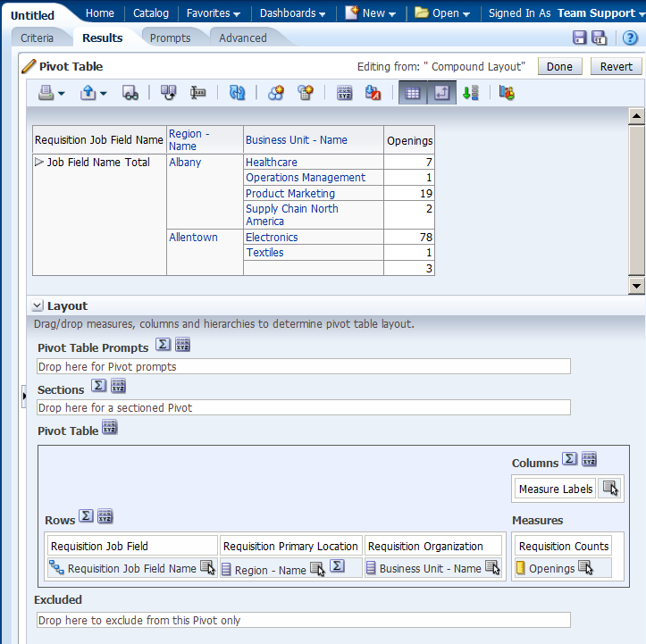This screenshot has height=644, width=646.
Task: Click the save as icon
Action: tap(599, 38)
